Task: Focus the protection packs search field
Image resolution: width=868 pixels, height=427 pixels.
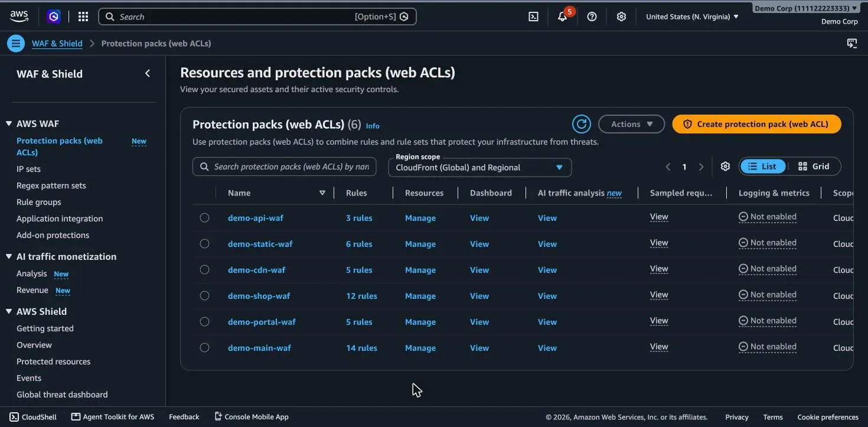Action: pos(284,167)
